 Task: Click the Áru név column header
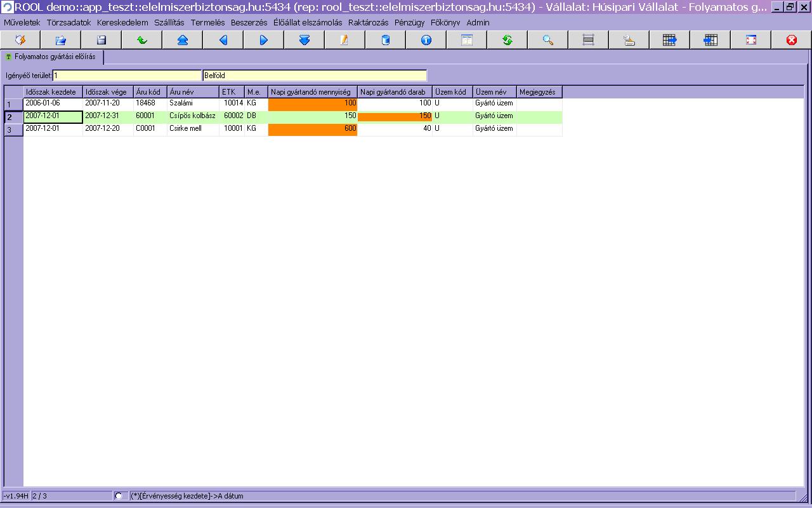click(193, 92)
